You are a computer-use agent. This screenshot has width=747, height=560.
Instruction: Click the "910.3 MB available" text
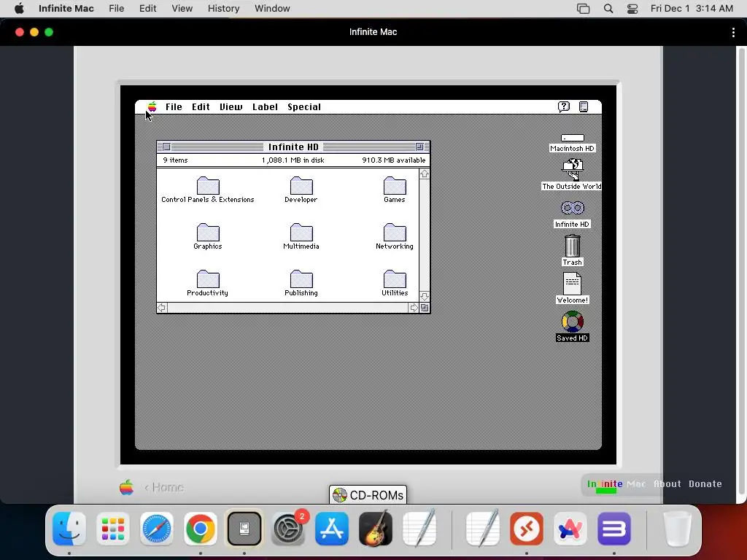tap(393, 160)
